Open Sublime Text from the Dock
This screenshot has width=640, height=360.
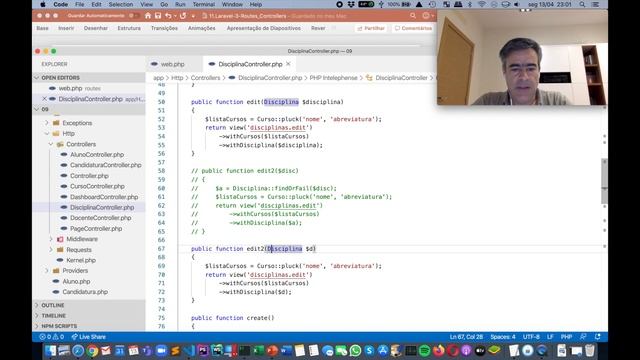tap(175, 351)
